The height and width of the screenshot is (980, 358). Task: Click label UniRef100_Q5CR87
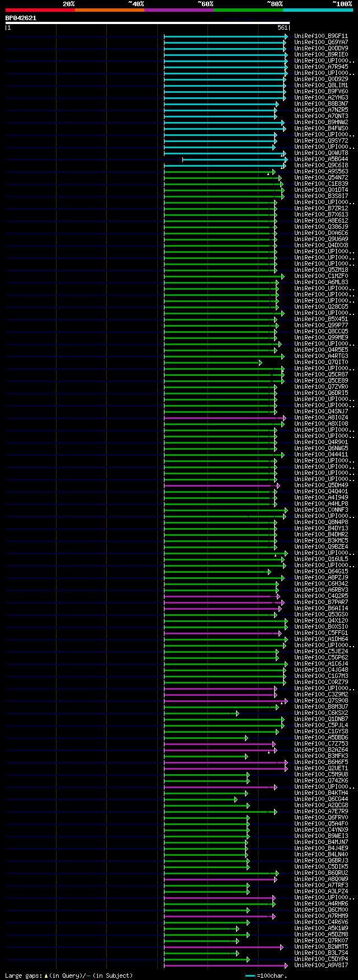321,374
